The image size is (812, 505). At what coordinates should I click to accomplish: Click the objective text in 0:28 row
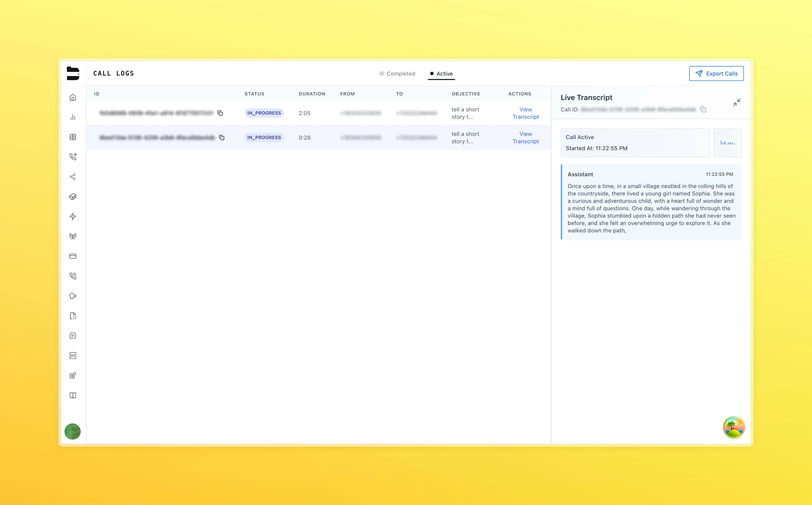pyautogui.click(x=465, y=138)
